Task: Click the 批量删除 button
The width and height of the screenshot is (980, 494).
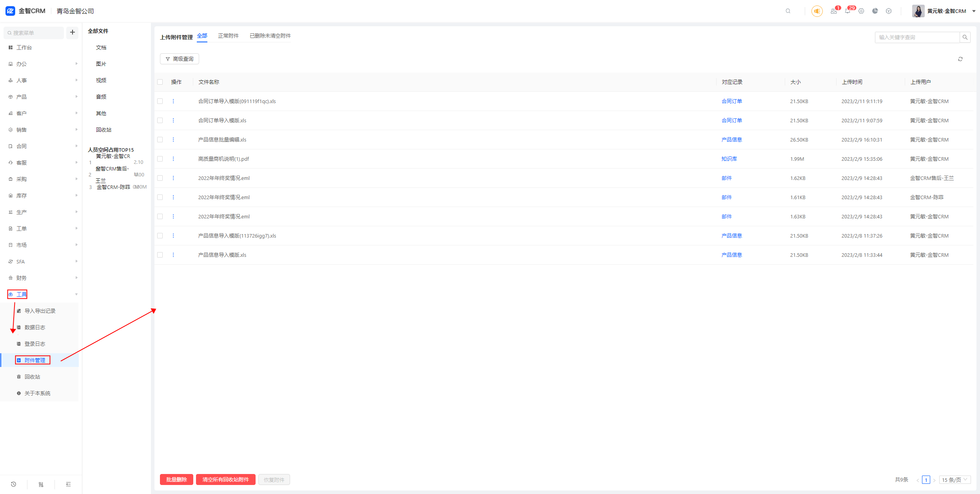Action: coord(176,479)
